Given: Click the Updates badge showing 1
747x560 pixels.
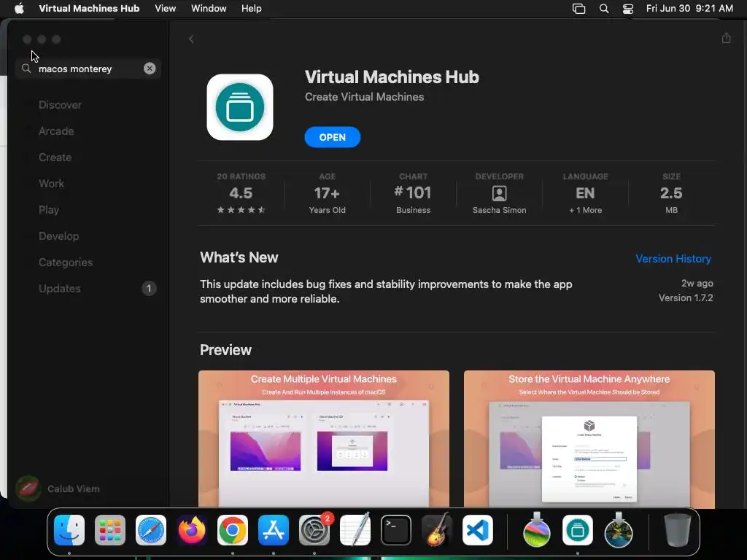Looking at the screenshot, I should [149, 288].
